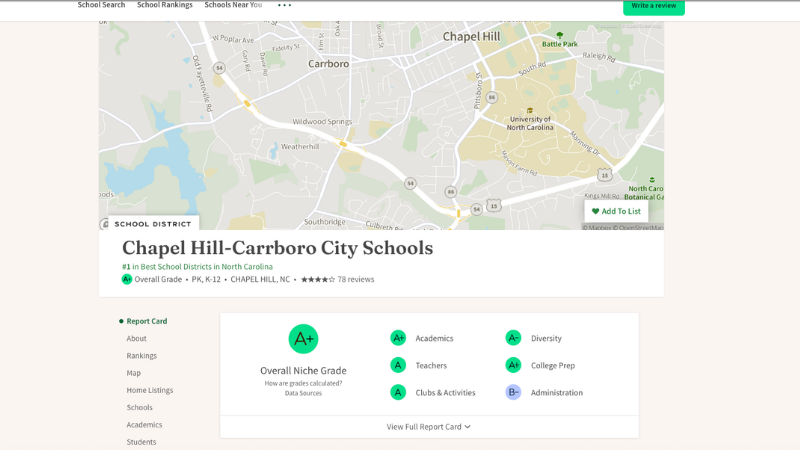Go to Map section in sidebar
The width and height of the screenshot is (800, 450).
(133, 373)
